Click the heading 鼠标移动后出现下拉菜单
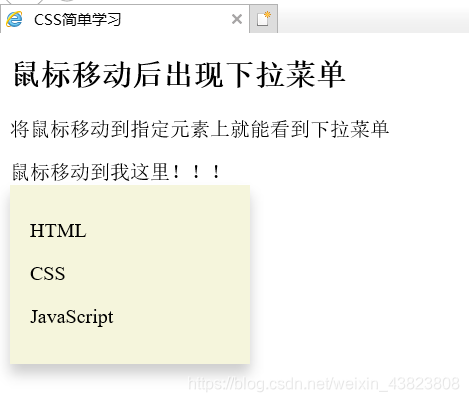Viewport: 469px width, 402px height. (179, 74)
